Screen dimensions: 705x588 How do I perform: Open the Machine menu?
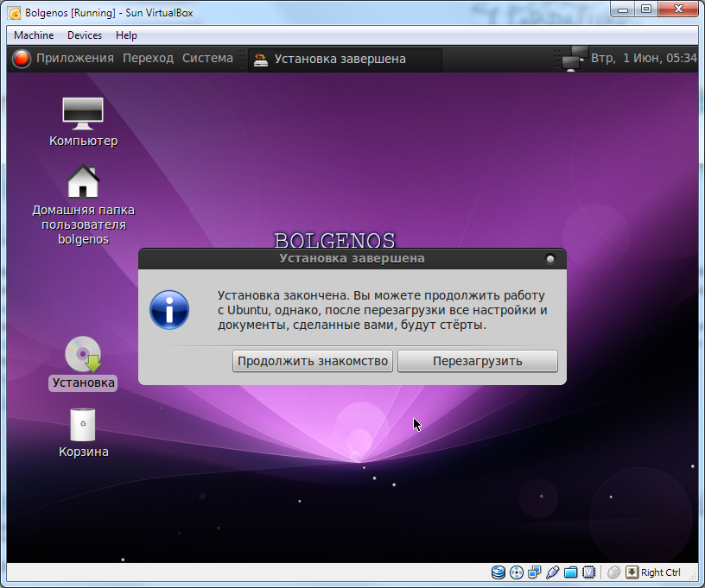click(x=34, y=35)
